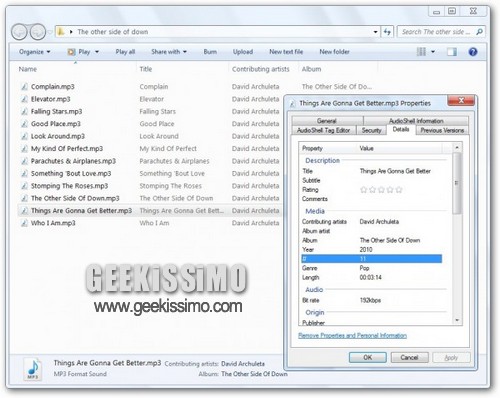Switch to the AudioShell Tag Editor tab
The height and width of the screenshot is (398, 500).
pos(324,130)
